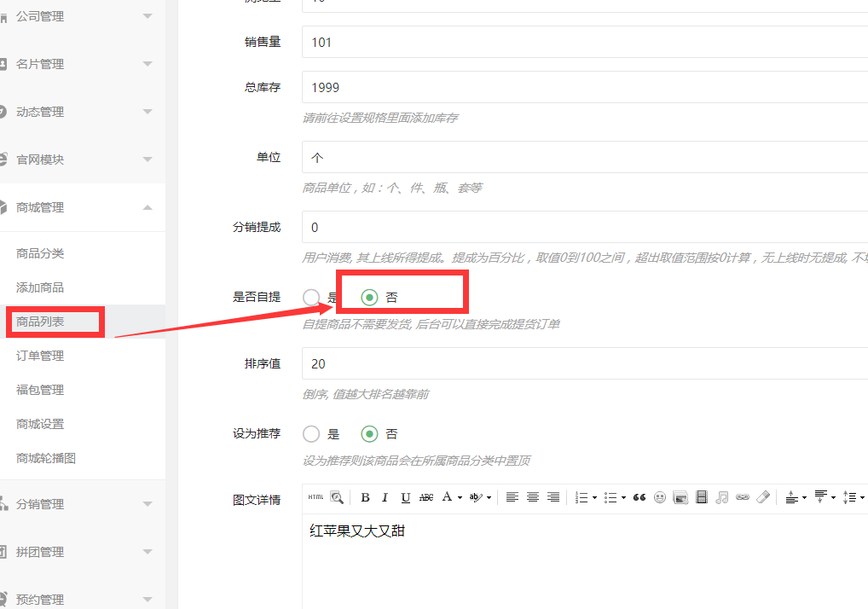This screenshot has width=868, height=609.
Task: Open the ordered list style dropdown
Action: 594,498
